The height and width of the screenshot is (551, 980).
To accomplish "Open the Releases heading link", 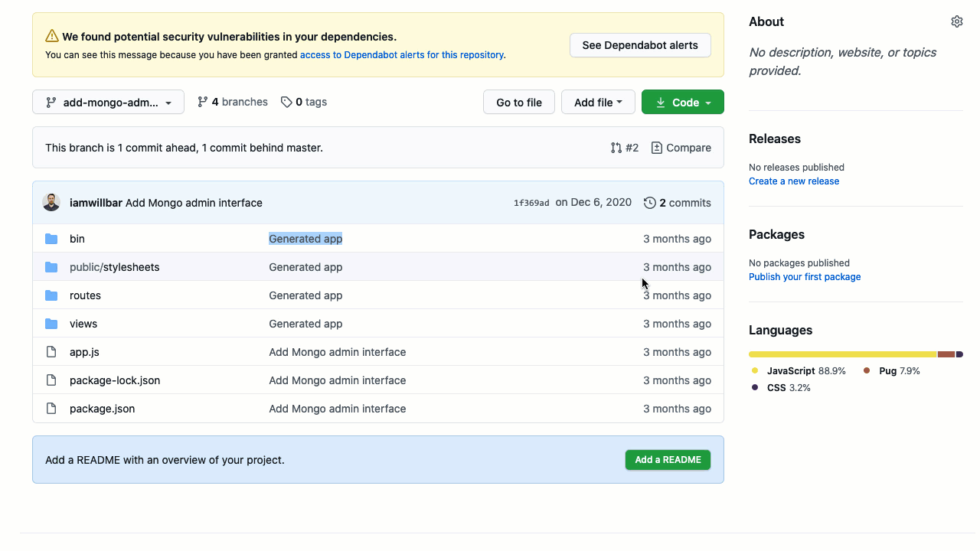I will coord(775,139).
